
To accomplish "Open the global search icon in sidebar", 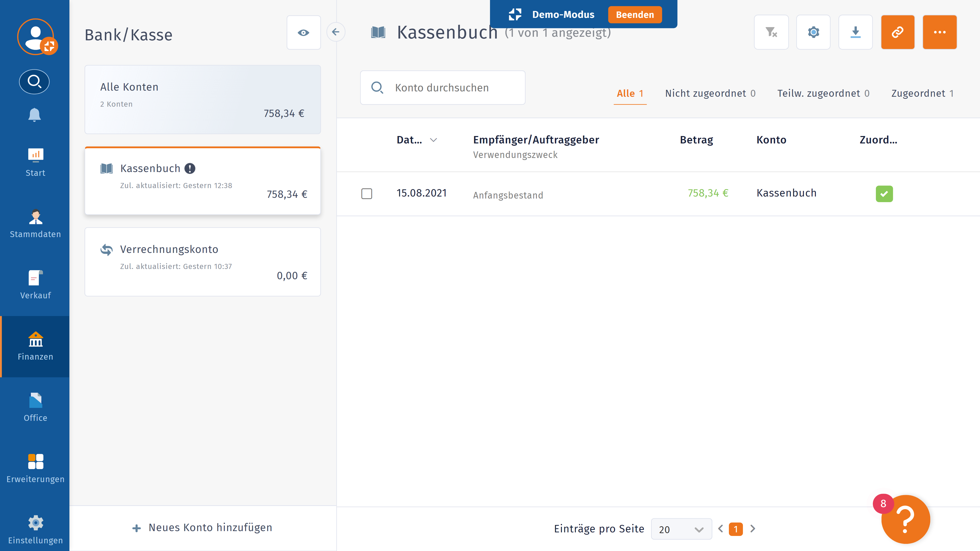I will [x=34, y=81].
